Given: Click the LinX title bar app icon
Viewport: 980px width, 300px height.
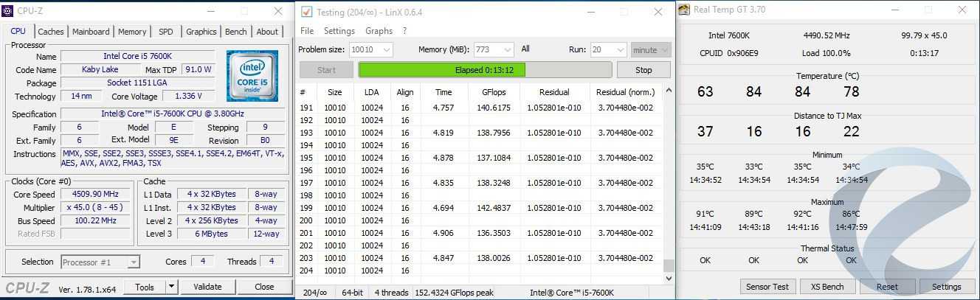Looking at the screenshot, I should coord(307,12).
